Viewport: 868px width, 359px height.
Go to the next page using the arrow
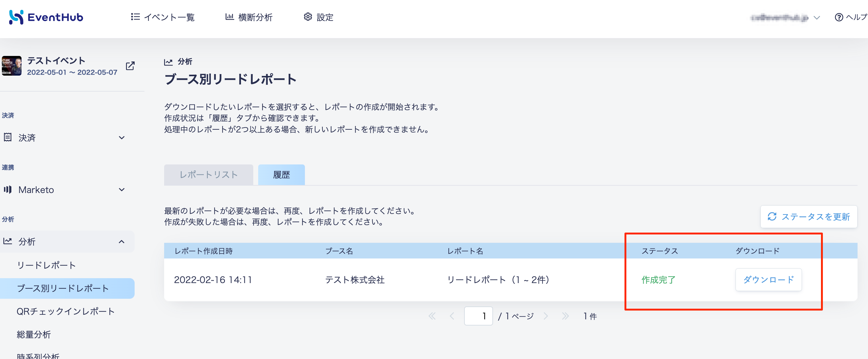pyautogui.click(x=546, y=316)
